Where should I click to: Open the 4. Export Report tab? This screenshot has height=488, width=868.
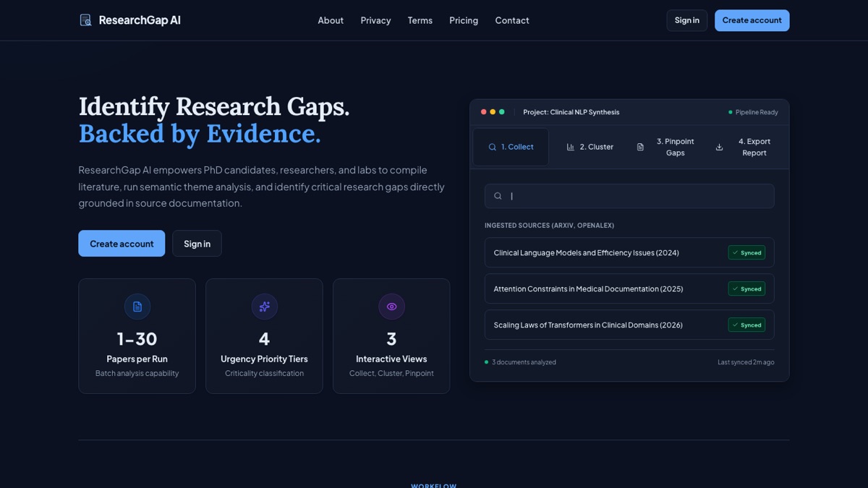(745, 147)
